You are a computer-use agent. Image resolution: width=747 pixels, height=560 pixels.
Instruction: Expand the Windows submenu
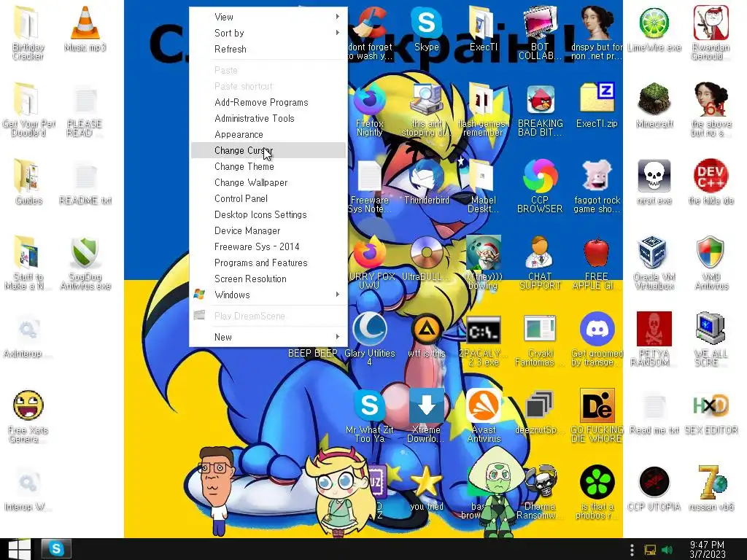click(268, 295)
